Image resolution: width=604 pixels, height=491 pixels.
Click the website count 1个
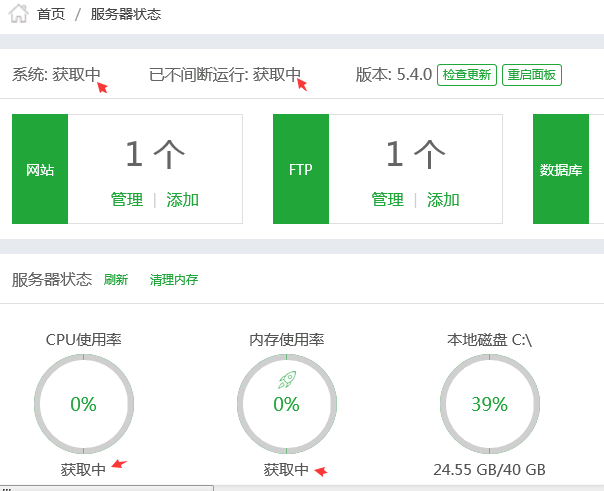click(x=155, y=154)
